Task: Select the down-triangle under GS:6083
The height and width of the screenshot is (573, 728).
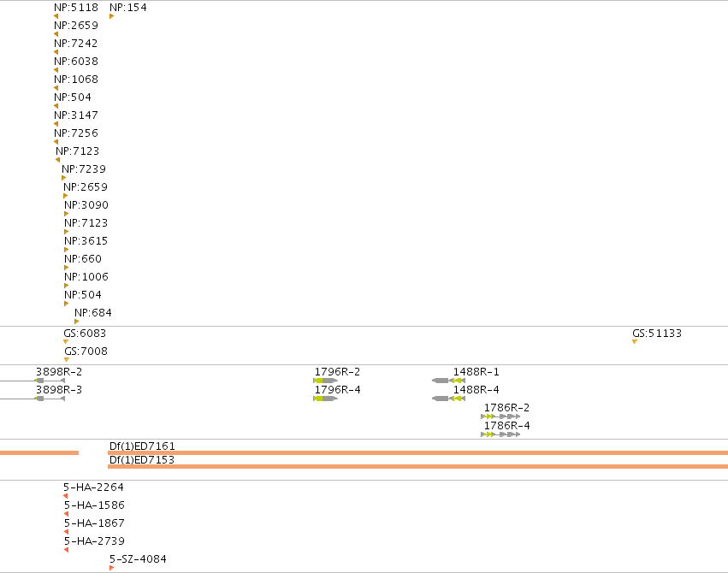Action: [x=66, y=342]
